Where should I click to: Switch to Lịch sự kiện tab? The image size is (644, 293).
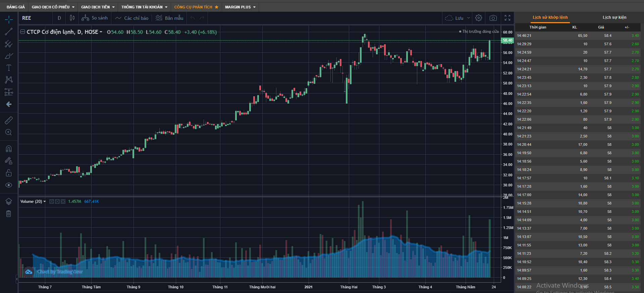coord(614,17)
